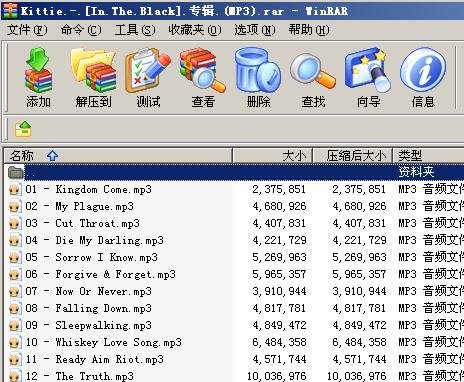The width and height of the screenshot is (464, 382).
Task: Click the file icon of 05 - Sorrow I Know.mp3
Action: click(x=14, y=258)
